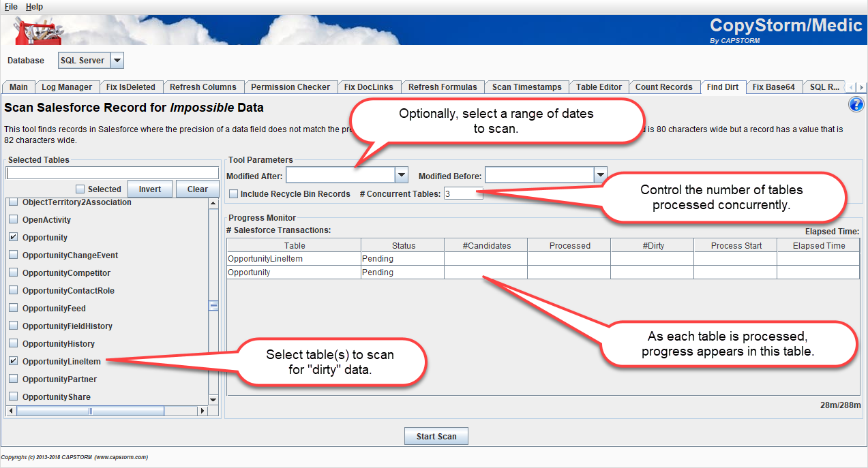
Task: Check the OpportunityHistory checkbox
Action: (14, 344)
